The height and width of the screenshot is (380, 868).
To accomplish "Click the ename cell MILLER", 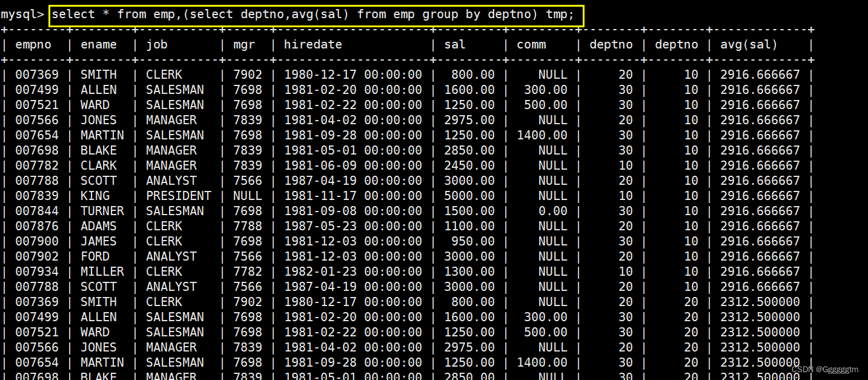I will click(x=102, y=272).
